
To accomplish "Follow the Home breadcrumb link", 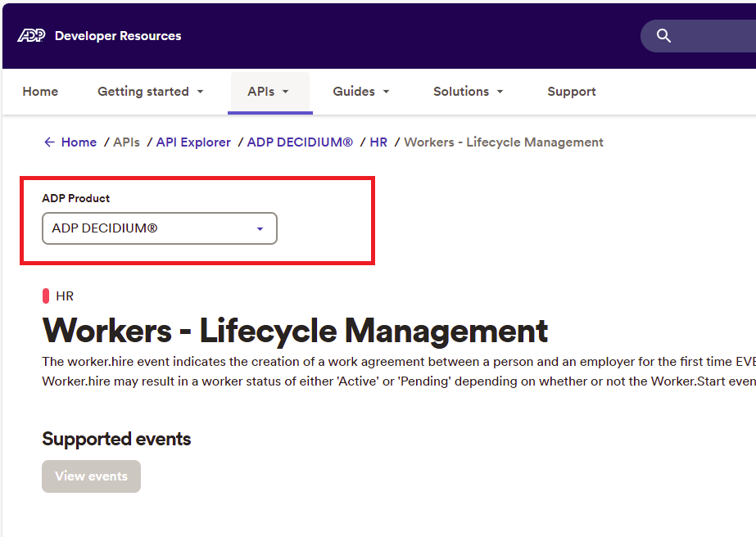I will 79,142.
